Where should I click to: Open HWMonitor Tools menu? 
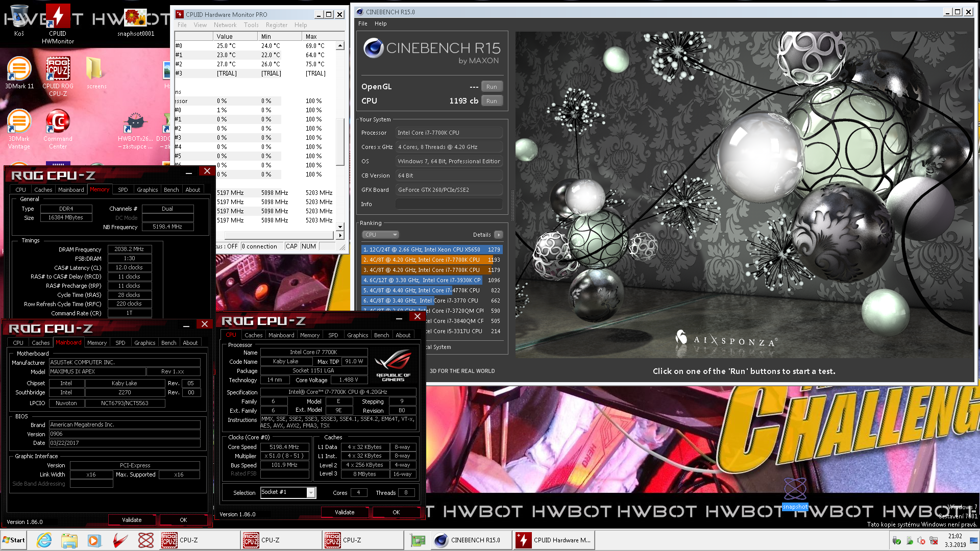(x=251, y=25)
